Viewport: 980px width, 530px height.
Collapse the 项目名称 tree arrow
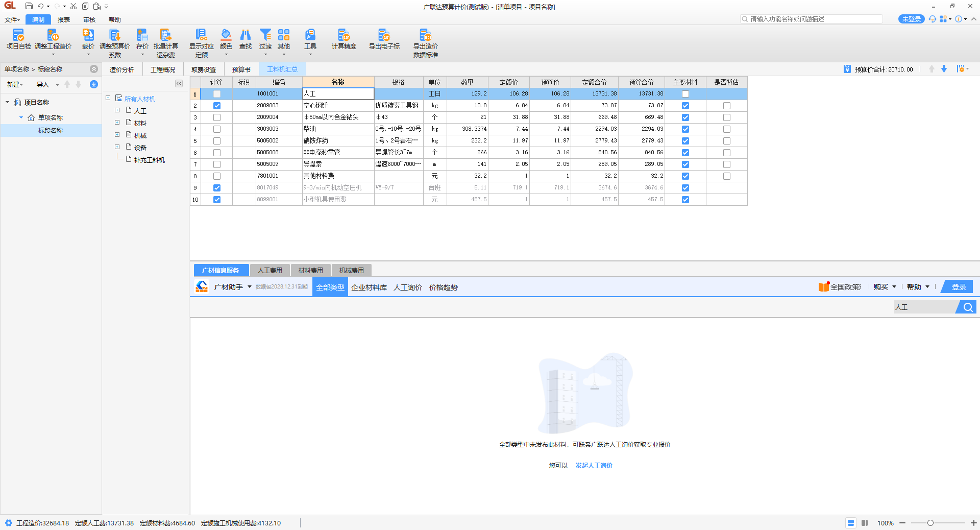8,102
